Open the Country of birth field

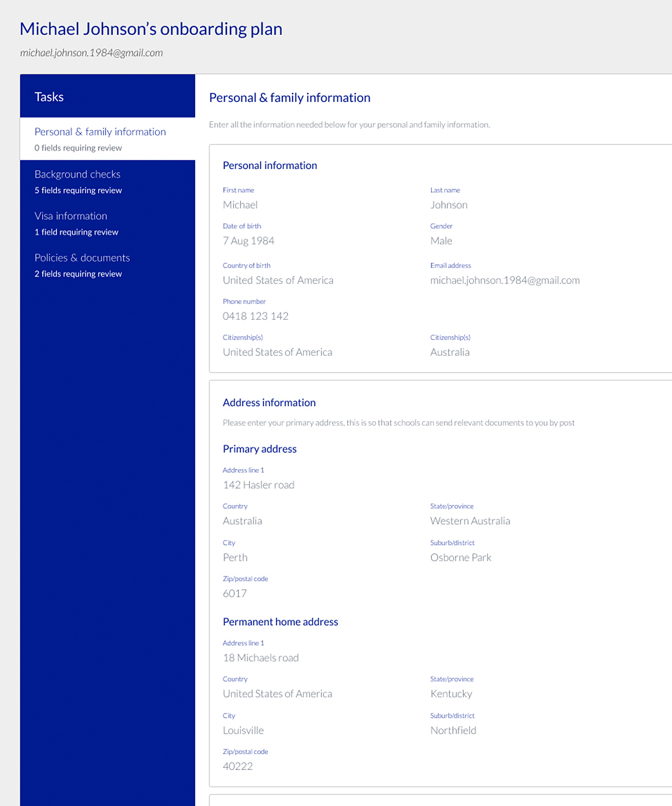[x=278, y=281]
